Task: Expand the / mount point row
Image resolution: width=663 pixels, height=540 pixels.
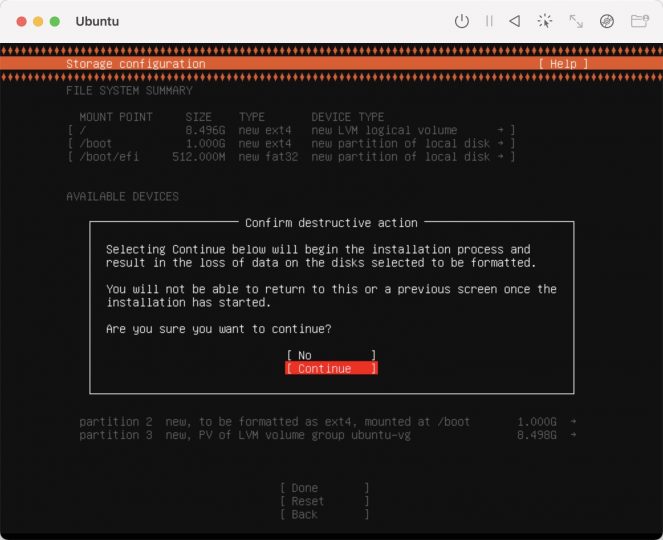Action: tap(291, 130)
